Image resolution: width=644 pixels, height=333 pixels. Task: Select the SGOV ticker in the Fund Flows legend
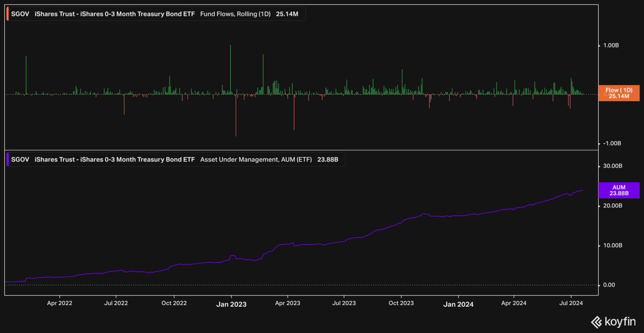coord(20,14)
